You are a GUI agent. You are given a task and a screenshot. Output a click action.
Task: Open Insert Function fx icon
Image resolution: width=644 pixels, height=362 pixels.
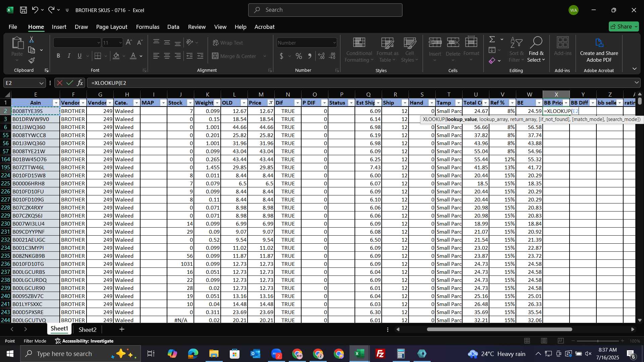pyautogui.click(x=80, y=83)
